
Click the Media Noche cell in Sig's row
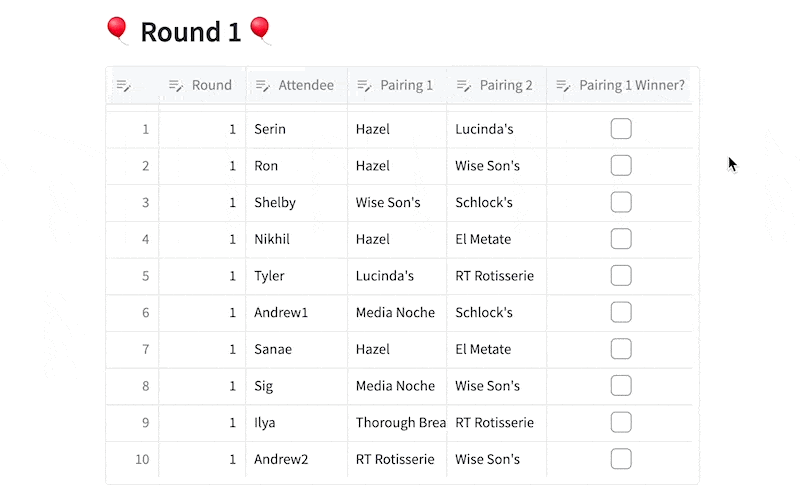[397, 386]
